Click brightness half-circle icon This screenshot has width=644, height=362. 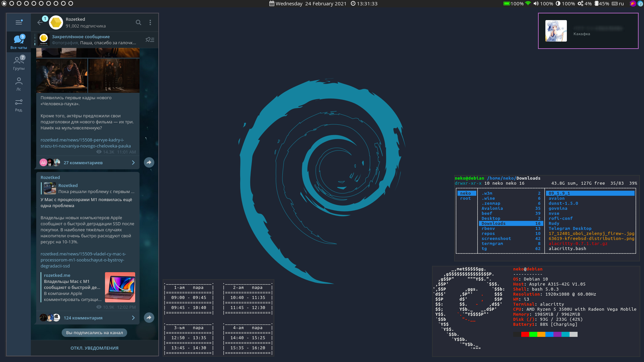coord(558,4)
